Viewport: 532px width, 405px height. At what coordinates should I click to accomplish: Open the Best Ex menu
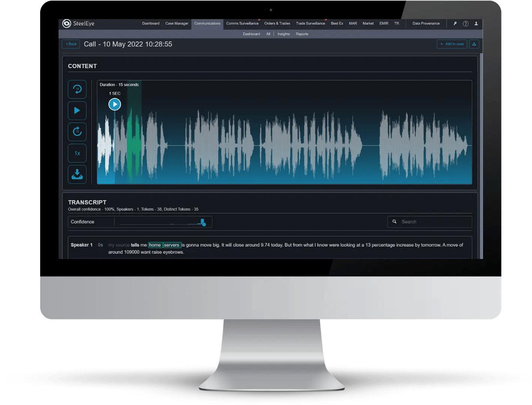tap(337, 23)
